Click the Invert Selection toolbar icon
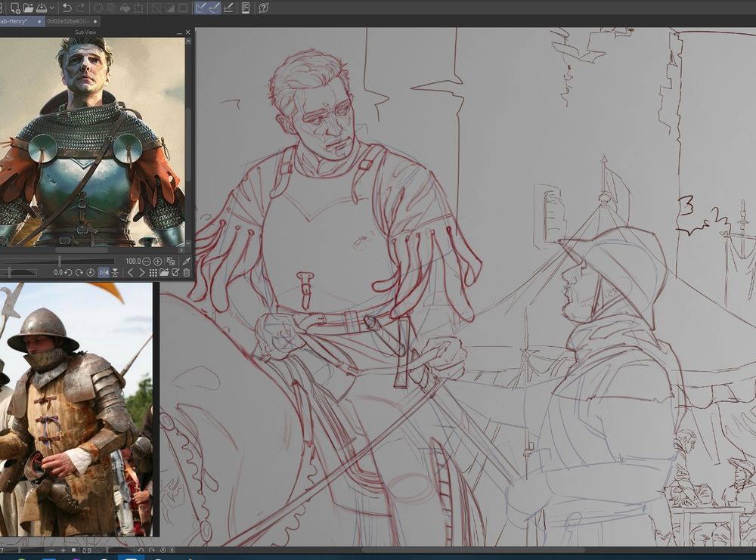Image resolution: width=756 pixels, height=560 pixels. click(169, 8)
